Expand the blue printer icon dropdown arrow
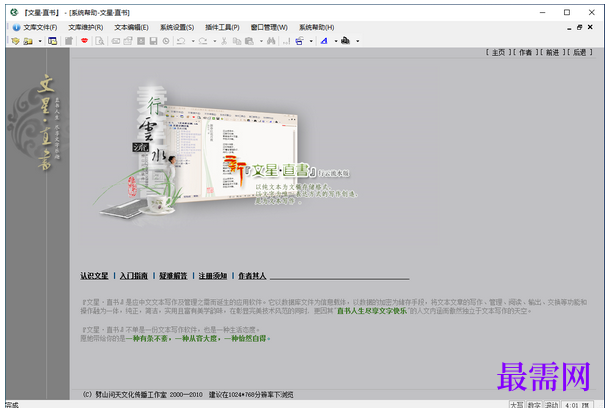The height and width of the screenshot is (408, 609). tap(311, 41)
